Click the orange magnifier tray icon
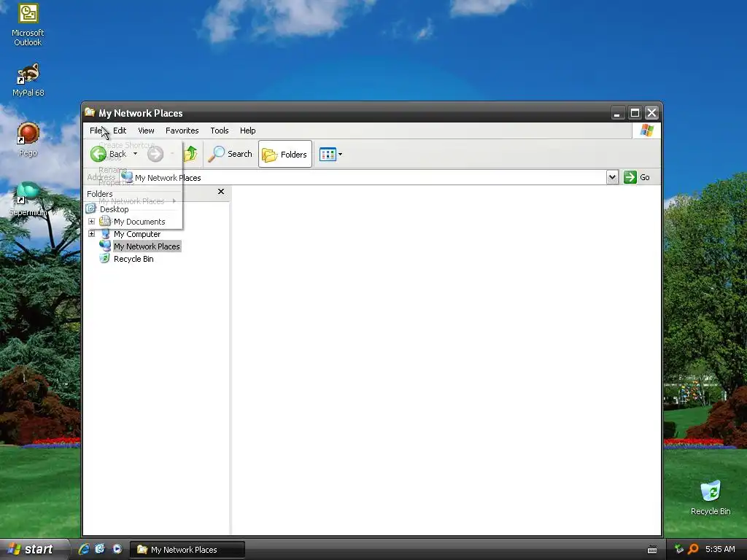The height and width of the screenshot is (560, 747). pos(693,549)
